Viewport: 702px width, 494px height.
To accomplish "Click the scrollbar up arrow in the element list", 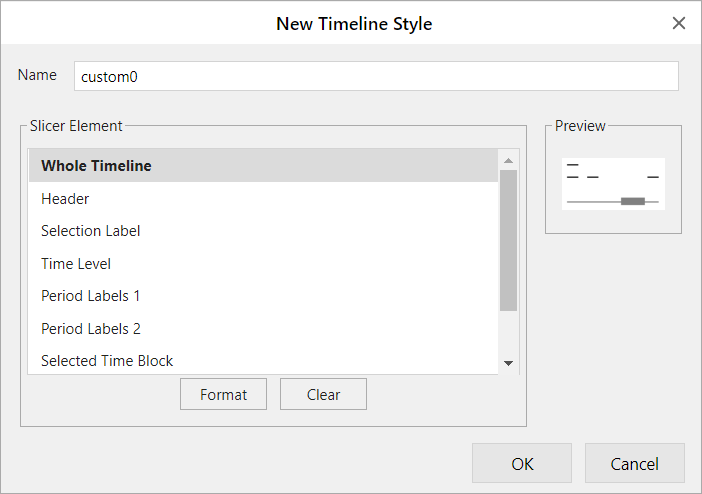I will tap(508, 160).
